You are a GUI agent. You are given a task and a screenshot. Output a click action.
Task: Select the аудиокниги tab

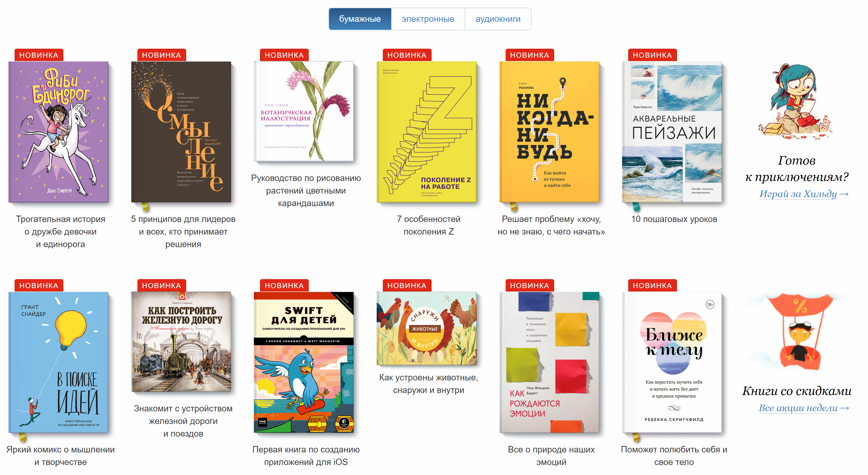pos(498,19)
